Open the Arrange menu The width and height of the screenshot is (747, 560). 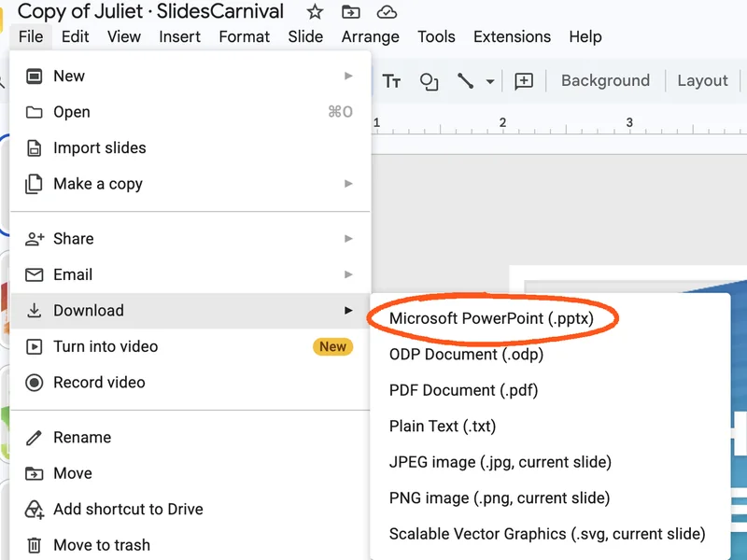coord(370,36)
